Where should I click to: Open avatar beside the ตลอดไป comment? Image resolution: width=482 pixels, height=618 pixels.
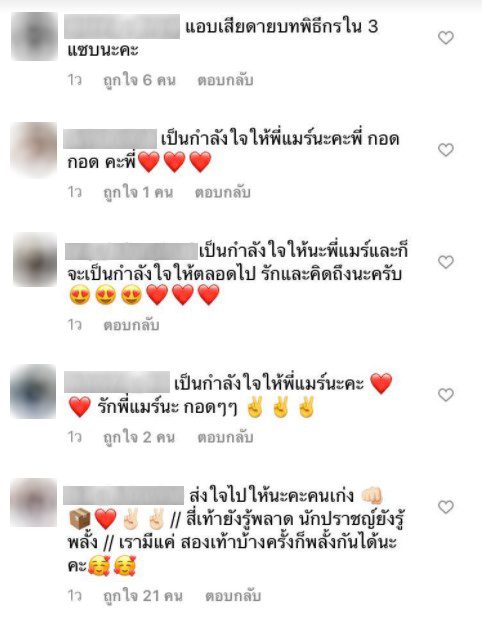click(35, 259)
